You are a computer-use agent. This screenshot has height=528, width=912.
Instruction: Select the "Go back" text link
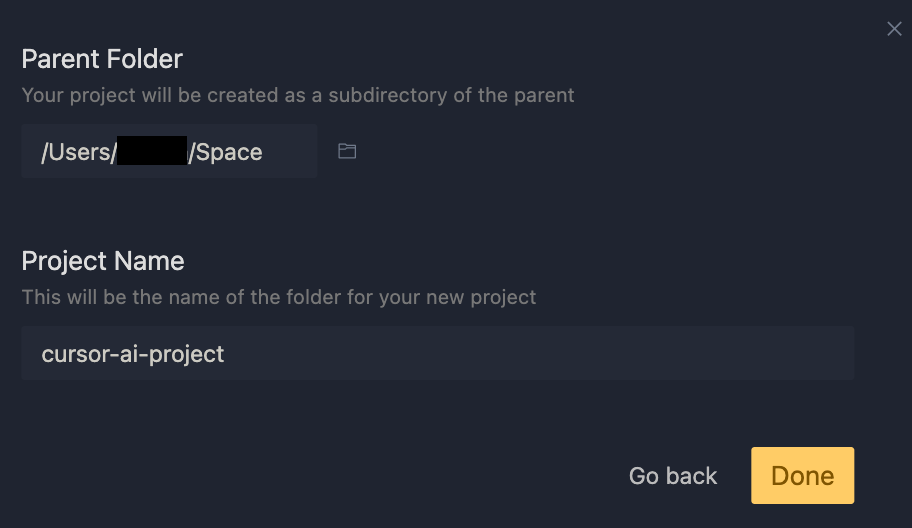673,476
